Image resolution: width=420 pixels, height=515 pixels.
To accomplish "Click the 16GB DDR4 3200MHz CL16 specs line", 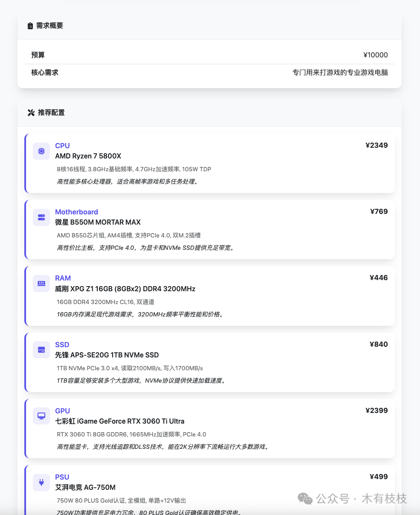I will click(105, 302).
